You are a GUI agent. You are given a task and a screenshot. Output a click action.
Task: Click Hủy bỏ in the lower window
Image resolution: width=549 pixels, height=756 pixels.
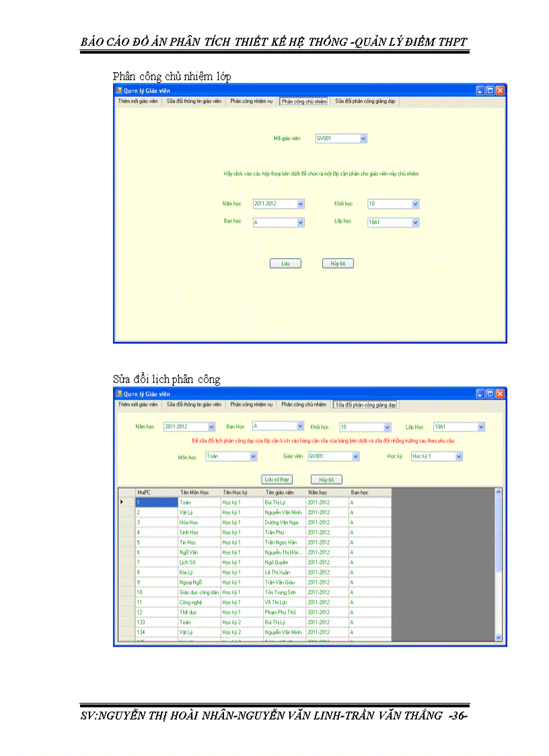(326, 479)
